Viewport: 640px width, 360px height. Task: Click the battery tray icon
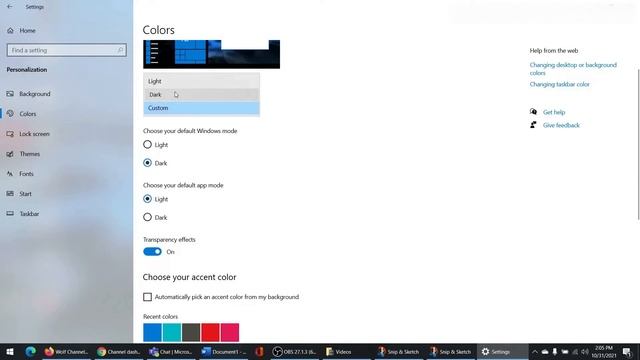click(x=565, y=351)
